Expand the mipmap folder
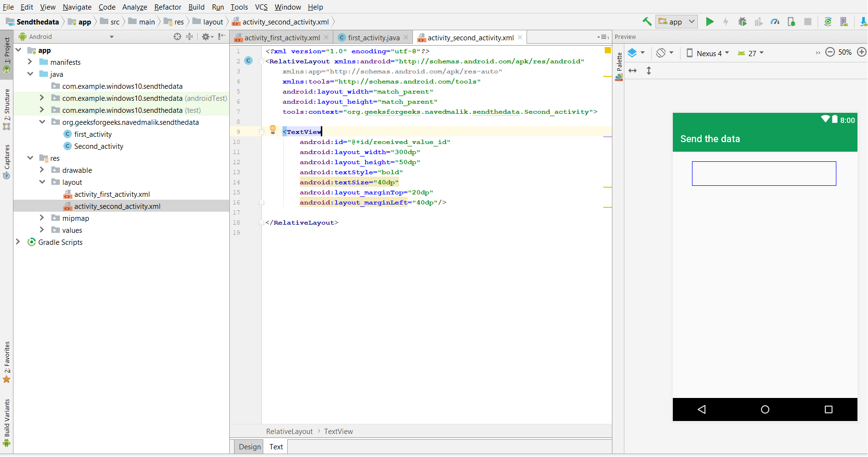 pos(42,218)
